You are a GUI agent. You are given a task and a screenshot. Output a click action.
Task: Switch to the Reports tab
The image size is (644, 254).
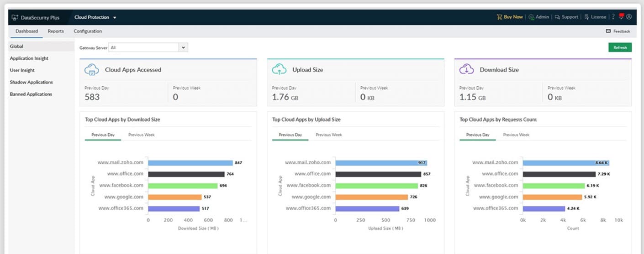click(x=56, y=31)
